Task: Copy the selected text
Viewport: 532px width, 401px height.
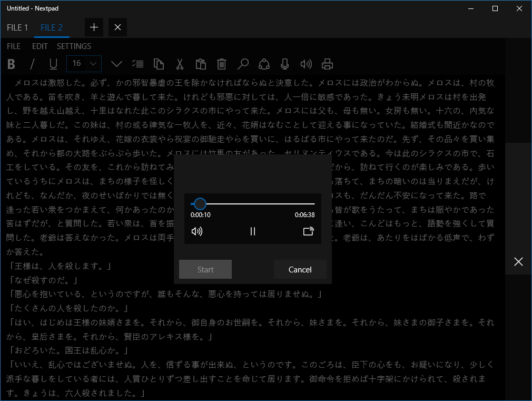Action: pos(159,64)
